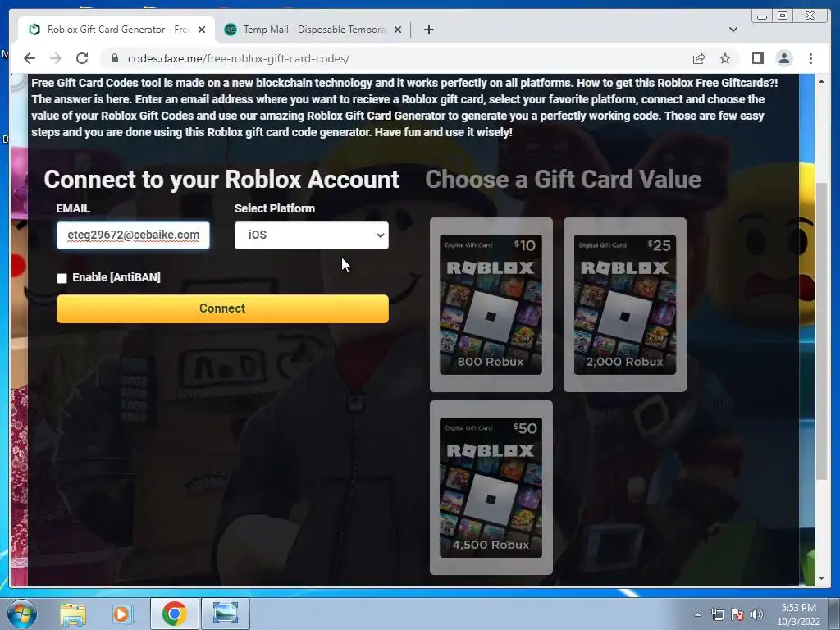Choose the $25 2,000 Robux gift card
840x630 pixels.
click(x=624, y=304)
